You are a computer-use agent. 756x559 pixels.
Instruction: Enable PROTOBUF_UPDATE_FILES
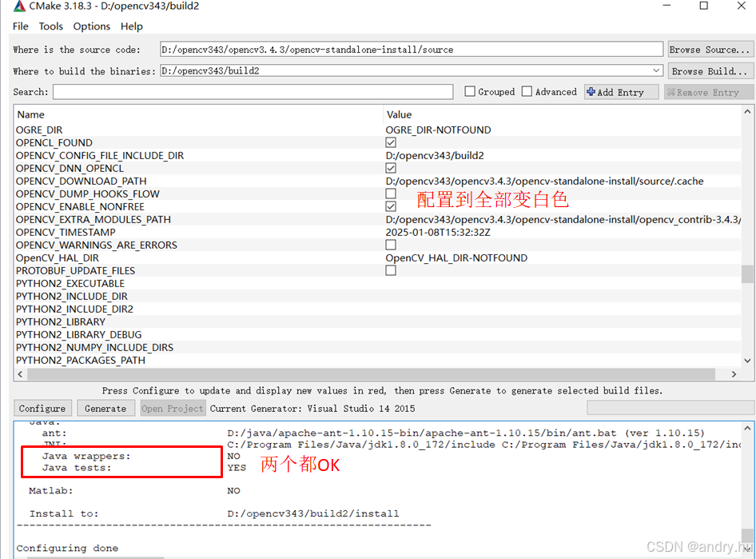tap(391, 270)
